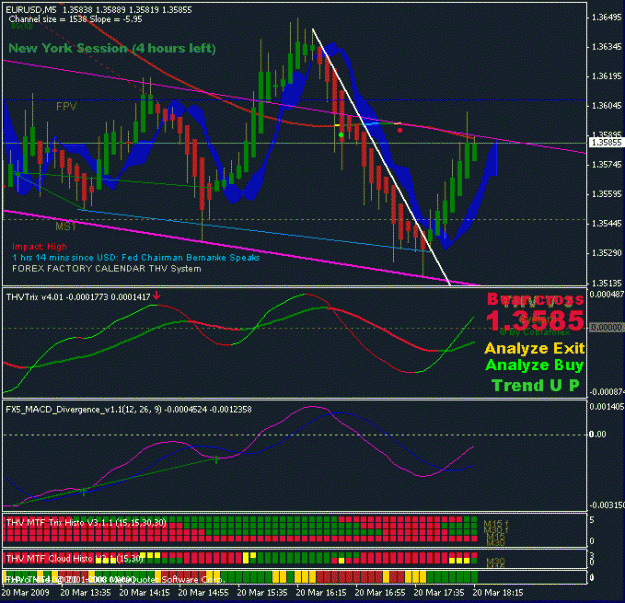Click the 20 Mar 16:55 time label
Viewport: 625px width, 603px height.
tap(380, 593)
